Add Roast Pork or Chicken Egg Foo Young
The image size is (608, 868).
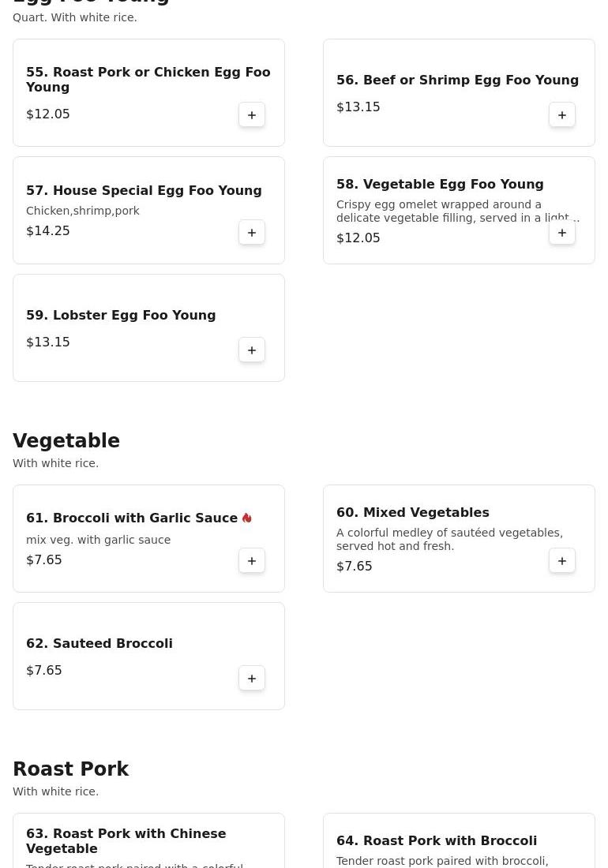pos(251,114)
